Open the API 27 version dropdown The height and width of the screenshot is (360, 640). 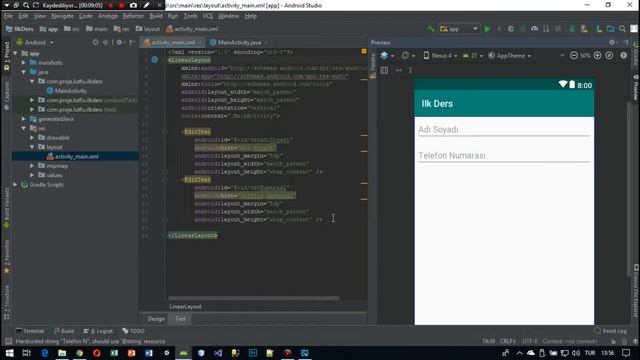click(x=473, y=56)
